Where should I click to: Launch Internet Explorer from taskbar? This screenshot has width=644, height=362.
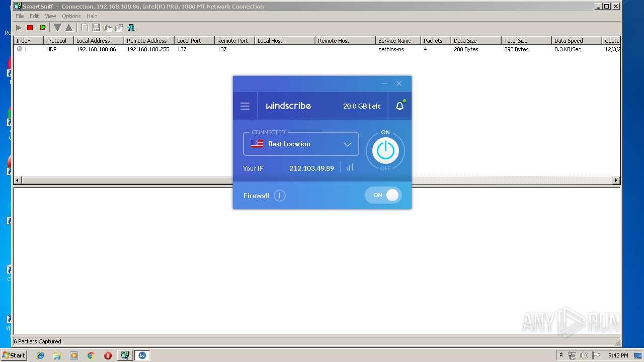[x=40, y=355]
